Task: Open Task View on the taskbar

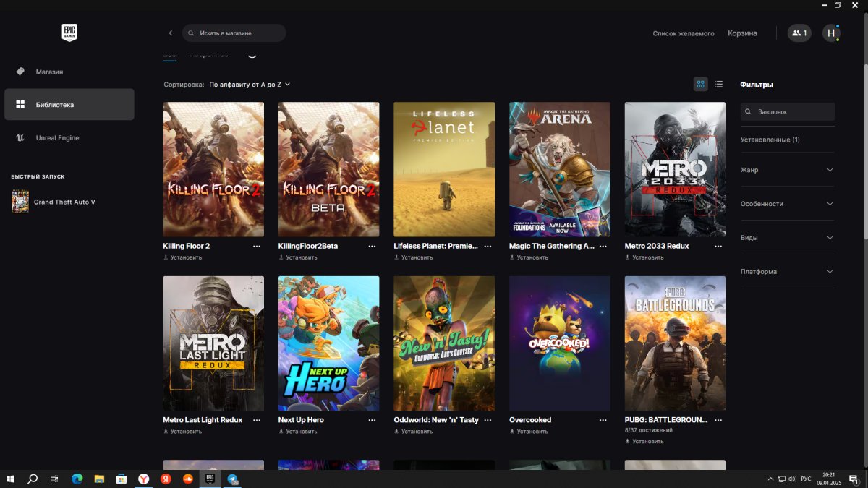Action: (54, 479)
